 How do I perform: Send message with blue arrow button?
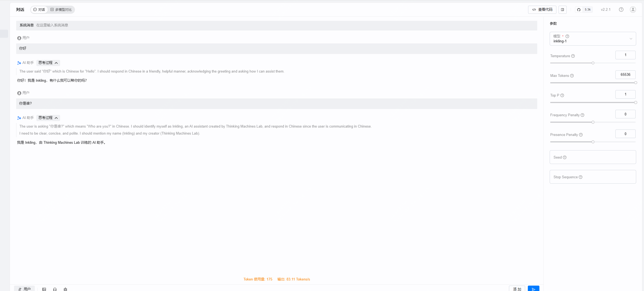[x=533, y=288]
